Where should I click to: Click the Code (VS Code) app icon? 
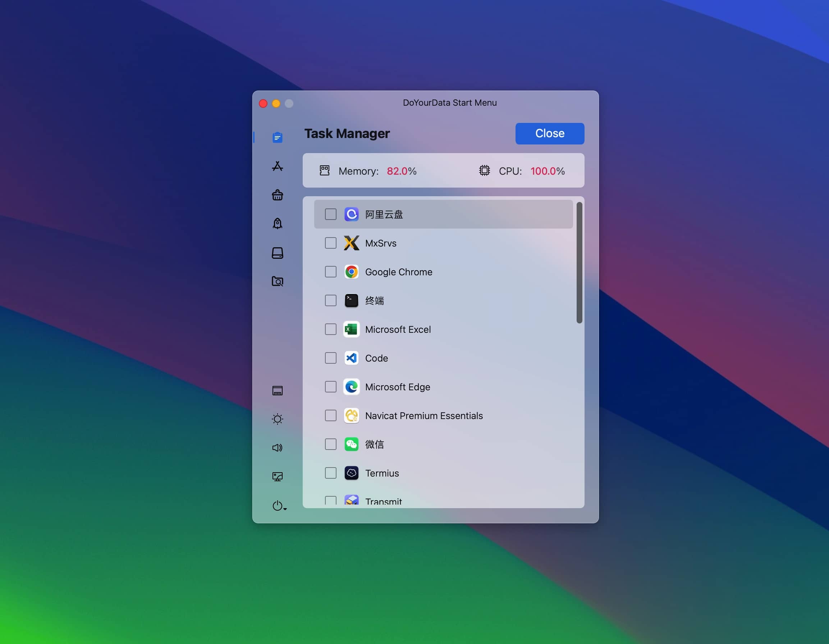coord(352,358)
